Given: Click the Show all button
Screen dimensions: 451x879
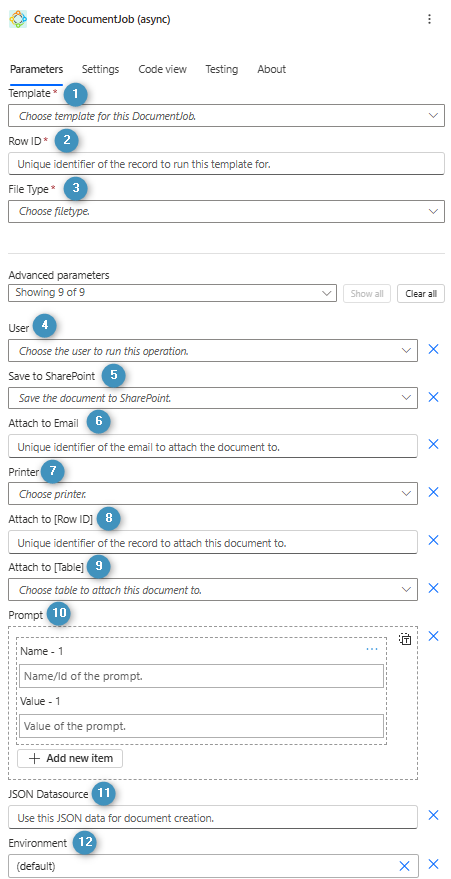Looking at the screenshot, I should (367, 293).
